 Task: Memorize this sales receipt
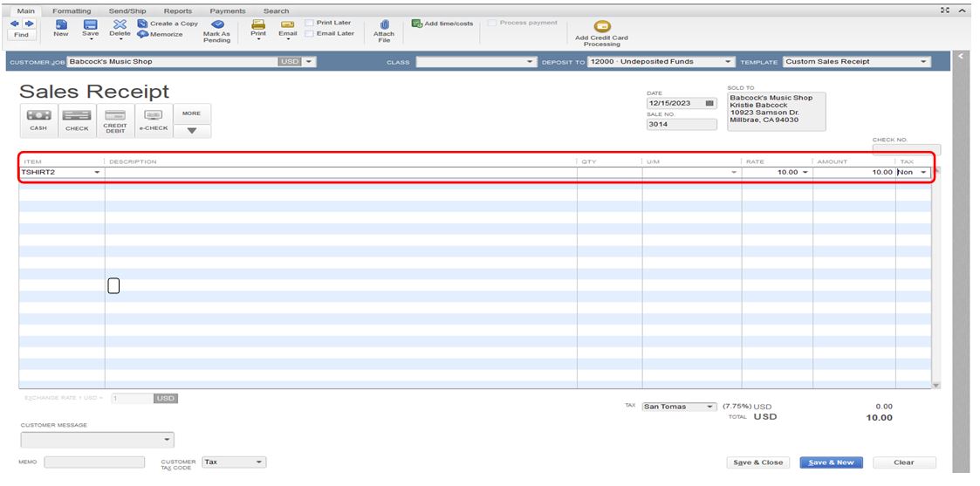click(x=160, y=34)
